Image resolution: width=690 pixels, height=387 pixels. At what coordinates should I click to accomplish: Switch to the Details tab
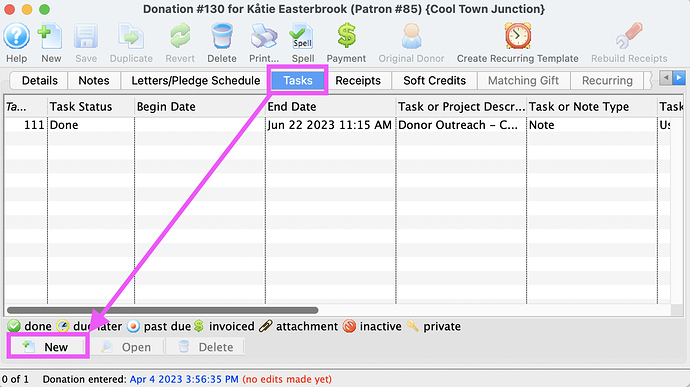pos(40,81)
